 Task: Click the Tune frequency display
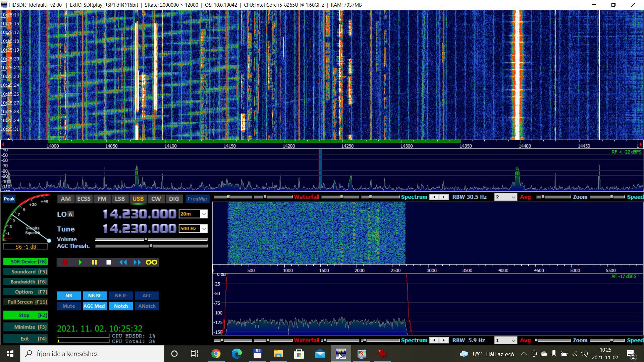pyautogui.click(x=139, y=229)
